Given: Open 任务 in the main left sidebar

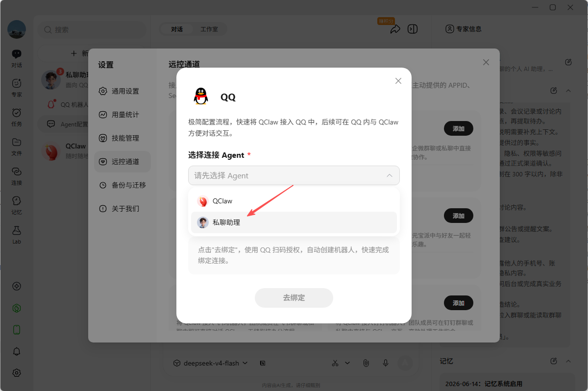Looking at the screenshot, I should [17, 117].
